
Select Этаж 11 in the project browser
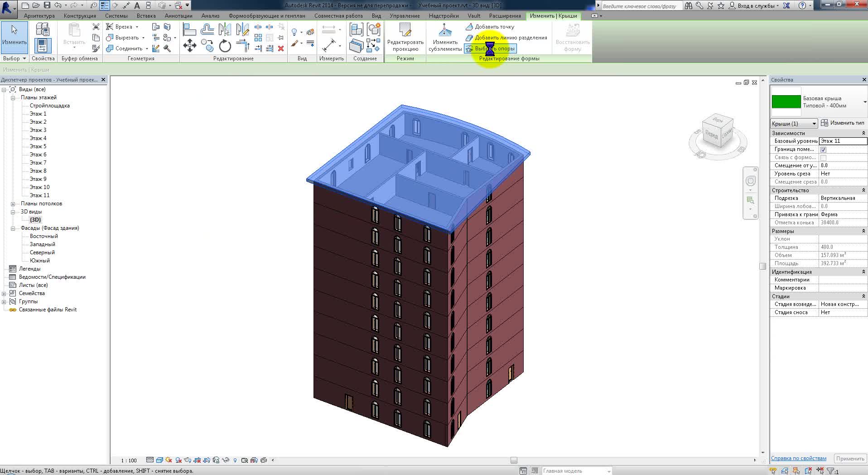[39, 195]
